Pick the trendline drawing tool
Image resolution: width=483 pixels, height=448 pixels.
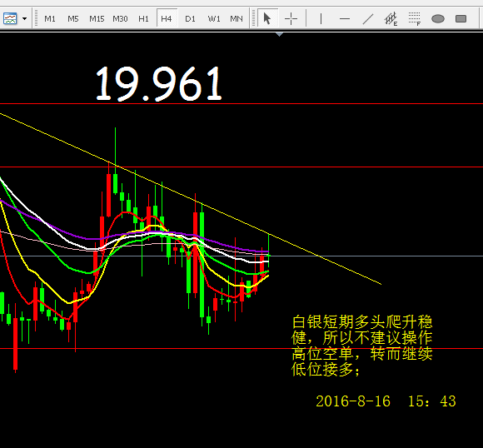coord(368,19)
